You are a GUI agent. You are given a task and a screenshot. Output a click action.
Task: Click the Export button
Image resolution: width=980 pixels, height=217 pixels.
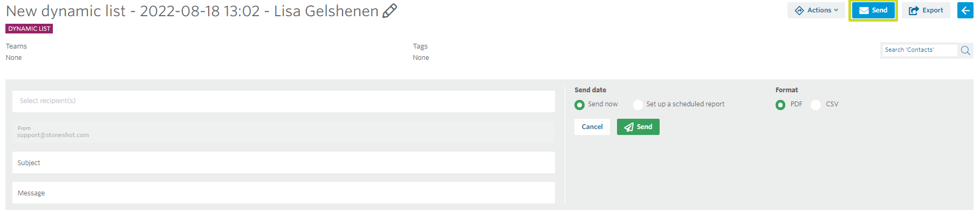[926, 10]
